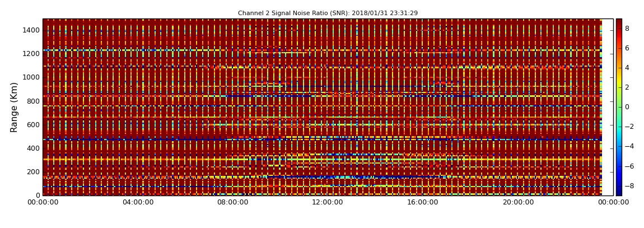644x228 pixels.
Task: Click the 1400 range axis tick label
Action: click(30, 30)
